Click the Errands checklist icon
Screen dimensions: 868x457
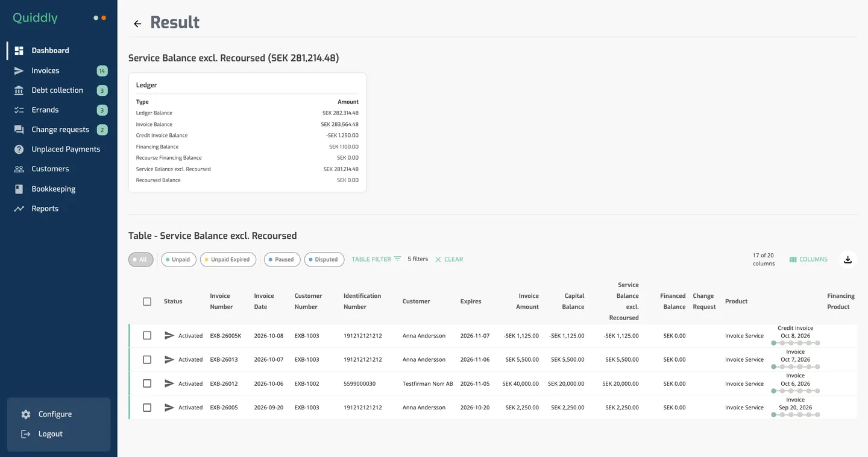point(19,110)
